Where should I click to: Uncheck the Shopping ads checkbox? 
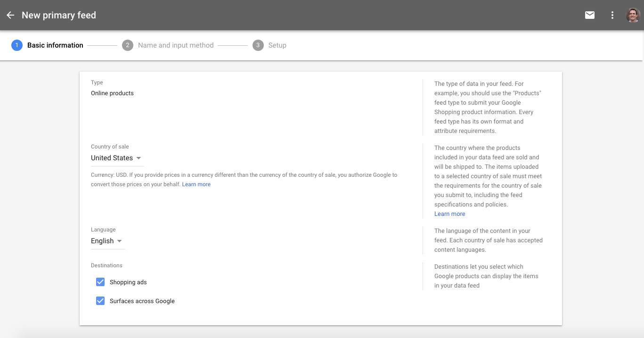tap(100, 282)
